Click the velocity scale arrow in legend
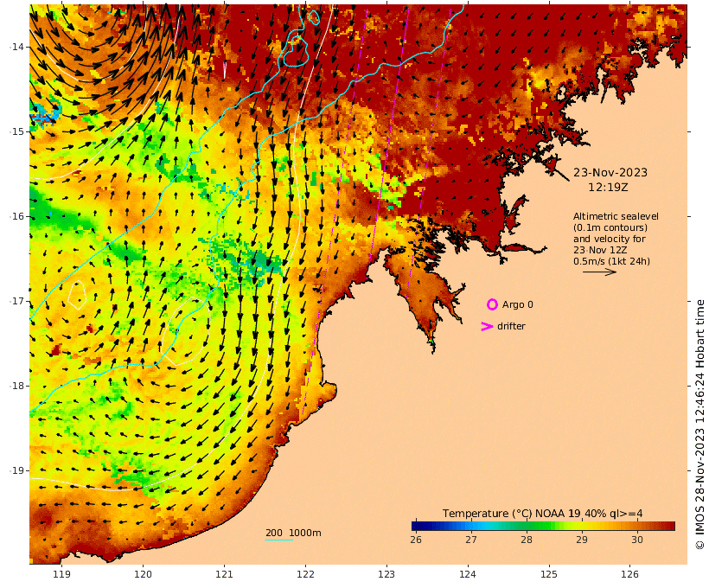 599,272
